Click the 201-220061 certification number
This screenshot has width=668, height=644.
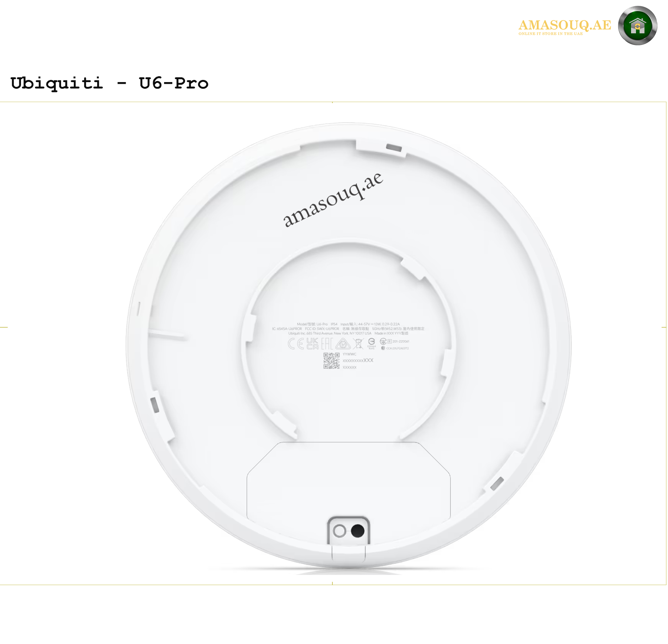coord(401,341)
